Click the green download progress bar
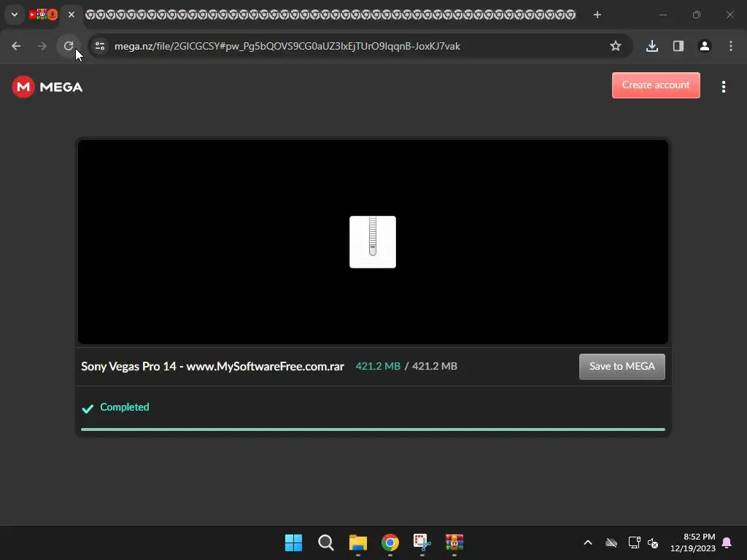 tap(373, 429)
